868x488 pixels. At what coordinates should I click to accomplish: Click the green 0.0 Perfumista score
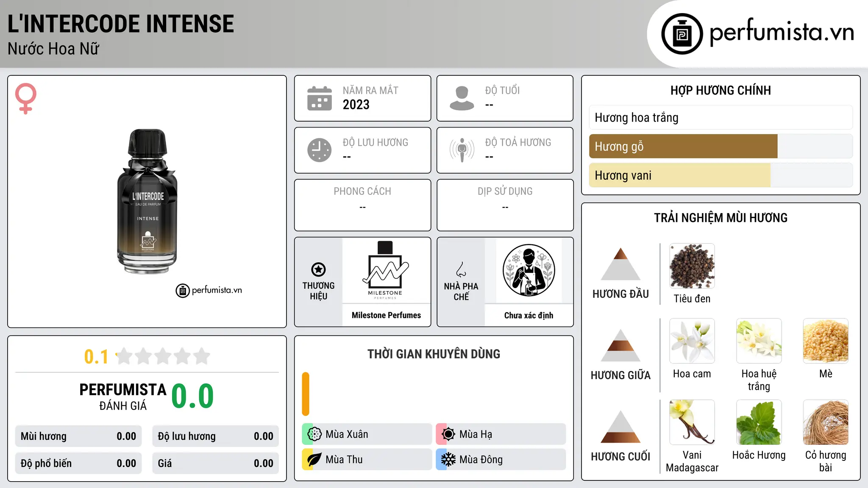point(192,396)
